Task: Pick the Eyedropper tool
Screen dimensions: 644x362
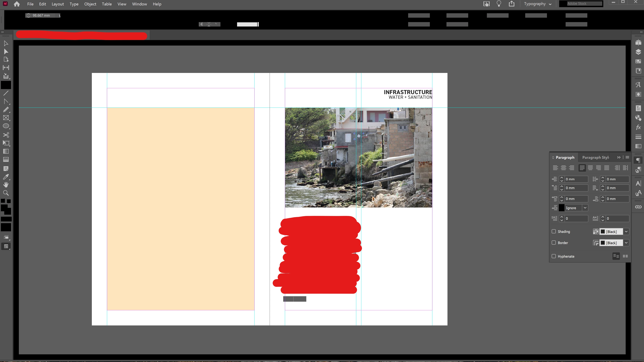Action: (6, 177)
